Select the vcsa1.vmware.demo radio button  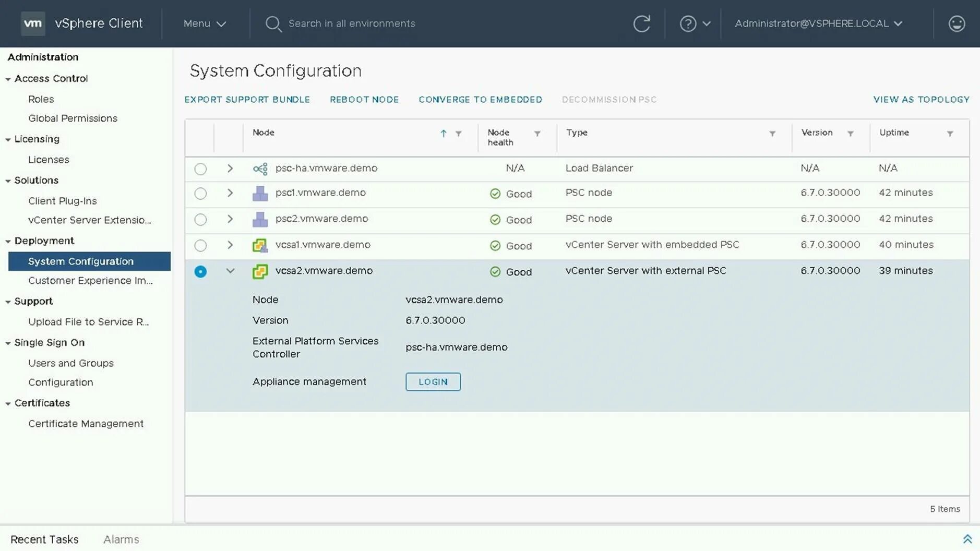coord(200,245)
